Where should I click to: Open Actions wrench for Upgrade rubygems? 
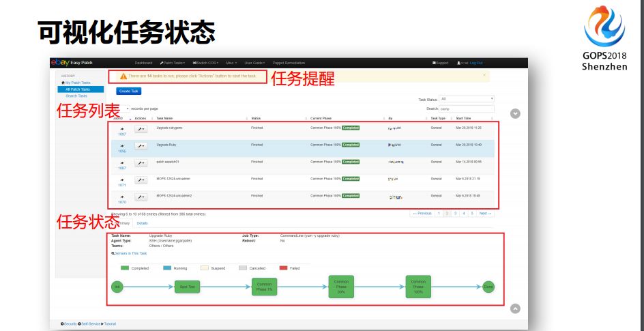(x=141, y=129)
